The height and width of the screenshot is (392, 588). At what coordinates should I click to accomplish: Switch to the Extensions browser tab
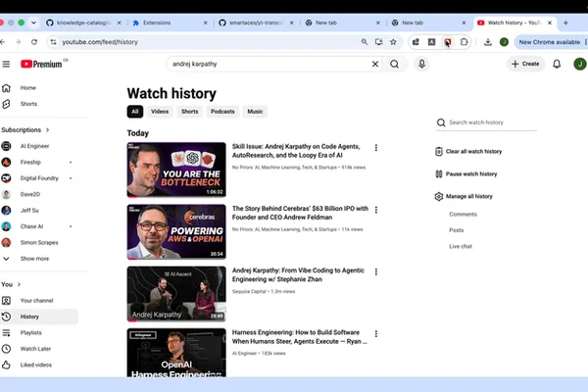pos(170,23)
